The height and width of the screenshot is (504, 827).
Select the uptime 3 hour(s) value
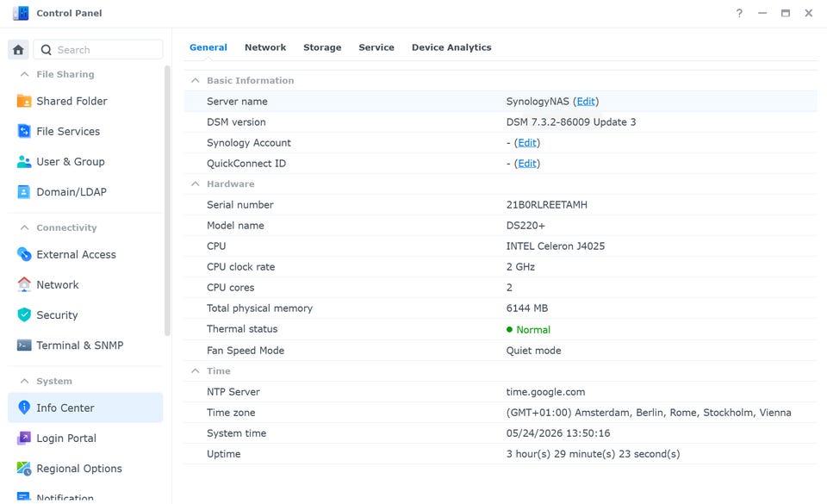(x=594, y=454)
